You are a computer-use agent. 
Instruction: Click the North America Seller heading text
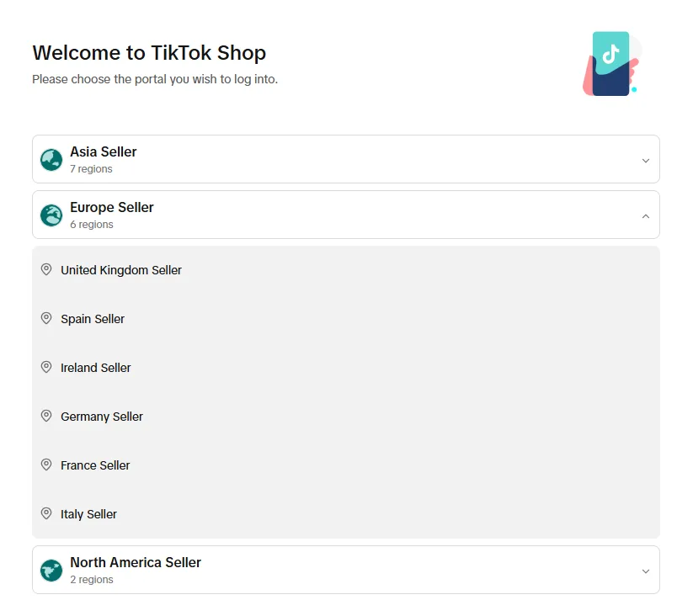[136, 563]
